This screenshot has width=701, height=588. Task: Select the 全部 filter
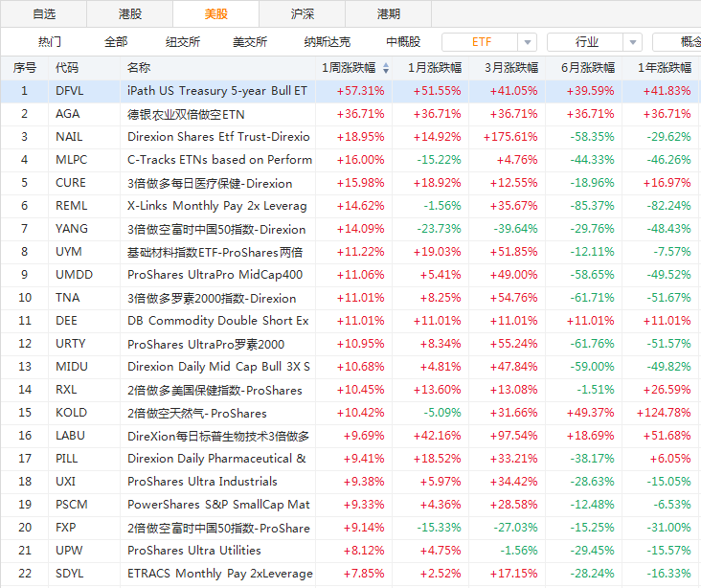[x=116, y=42]
